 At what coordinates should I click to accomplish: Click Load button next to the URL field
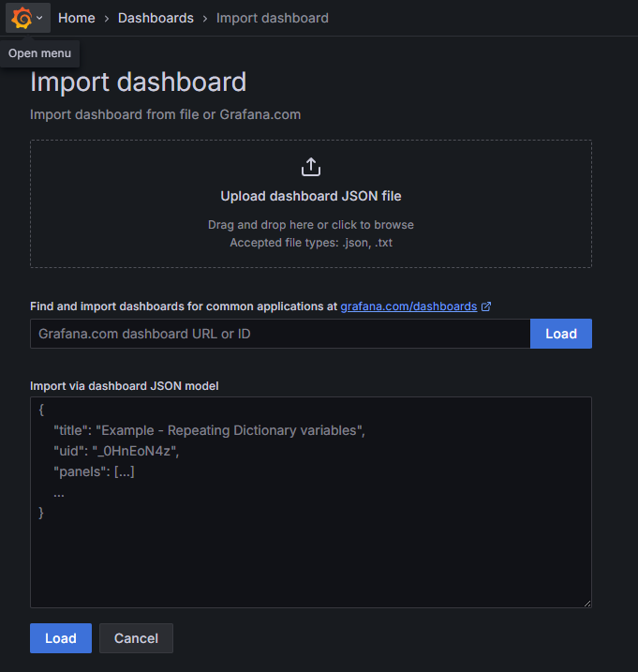coord(561,334)
